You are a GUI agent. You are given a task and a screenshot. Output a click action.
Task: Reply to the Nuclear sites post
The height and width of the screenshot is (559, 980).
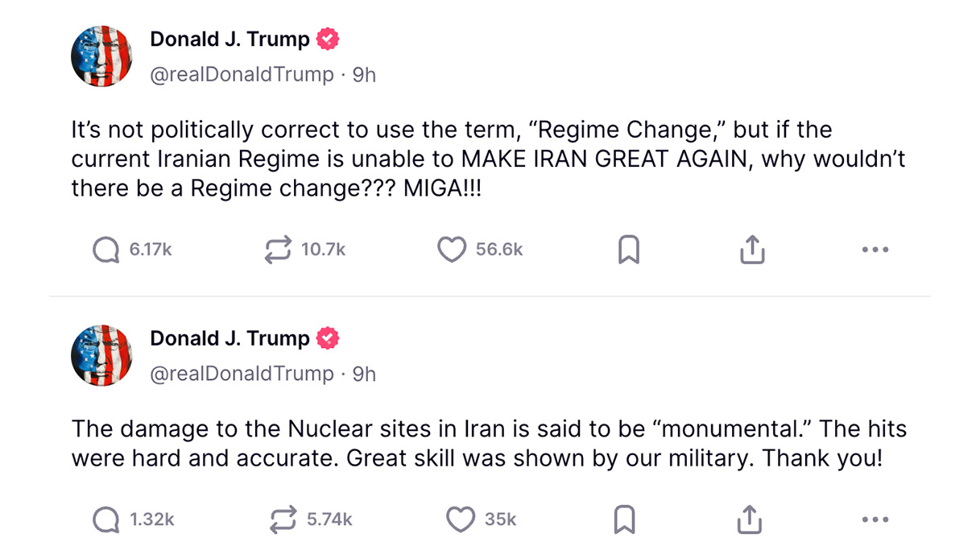[x=106, y=520]
